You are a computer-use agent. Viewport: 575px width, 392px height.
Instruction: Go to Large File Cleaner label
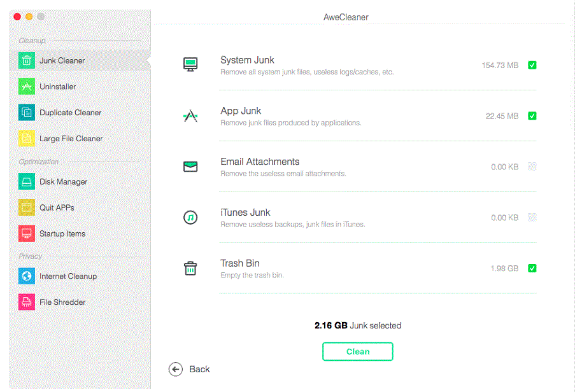71,139
